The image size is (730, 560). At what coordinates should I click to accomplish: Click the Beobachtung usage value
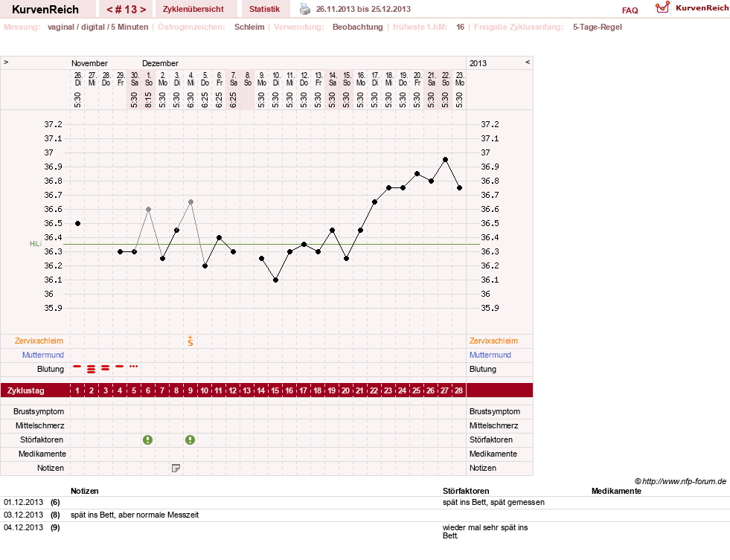click(x=357, y=27)
